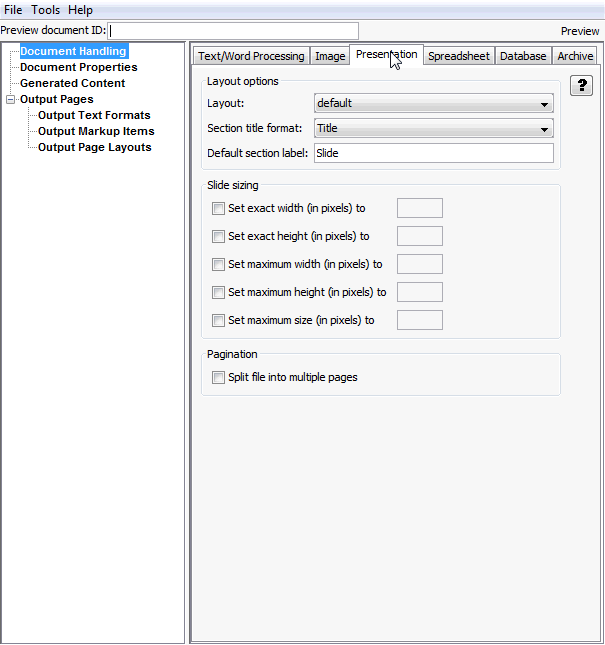Toggle Set maximum height checkbox
605x645 pixels.
pyautogui.click(x=218, y=292)
